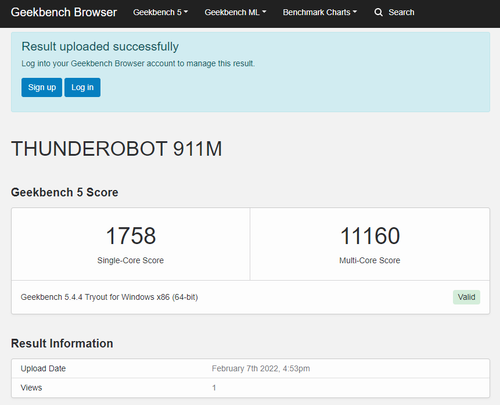Click the Upload Date row value
This screenshot has height=405, width=500.
(x=261, y=368)
